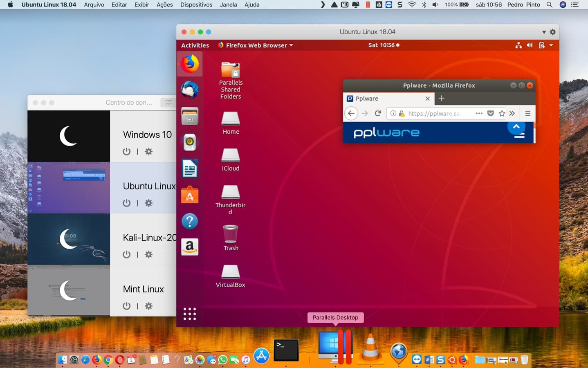
Task: Select the VirtualBox drive desktop icon
Action: (231, 276)
